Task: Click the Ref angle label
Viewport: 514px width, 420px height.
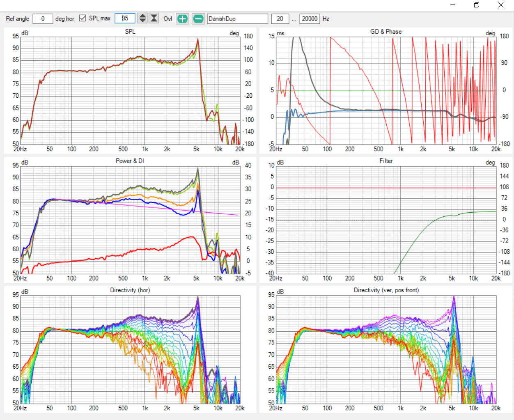Action: click(18, 18)
